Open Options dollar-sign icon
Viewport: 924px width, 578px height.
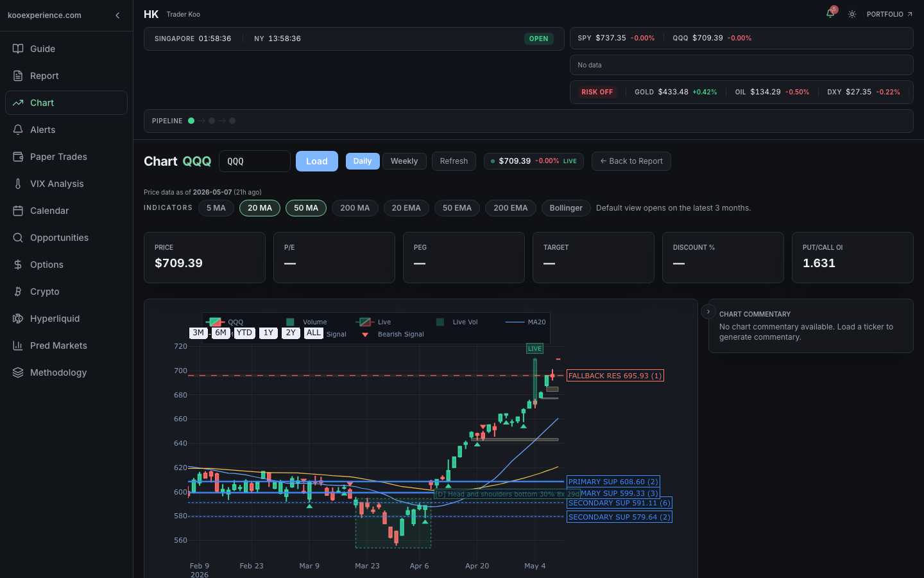18,265
